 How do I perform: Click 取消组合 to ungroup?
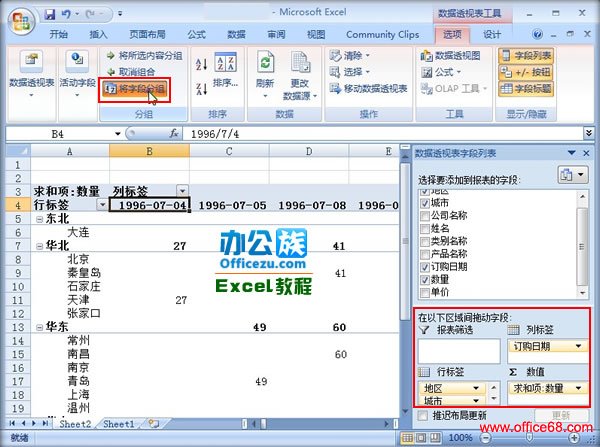pyautogui.click(x=131, y=72)
